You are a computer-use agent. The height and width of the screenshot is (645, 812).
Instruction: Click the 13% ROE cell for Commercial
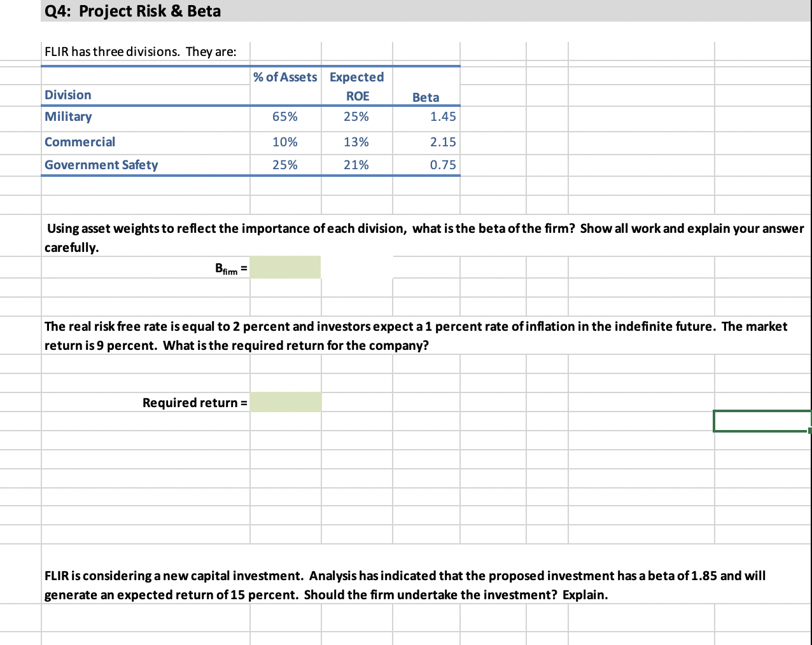pyautogui.click(x=357, y=141)
